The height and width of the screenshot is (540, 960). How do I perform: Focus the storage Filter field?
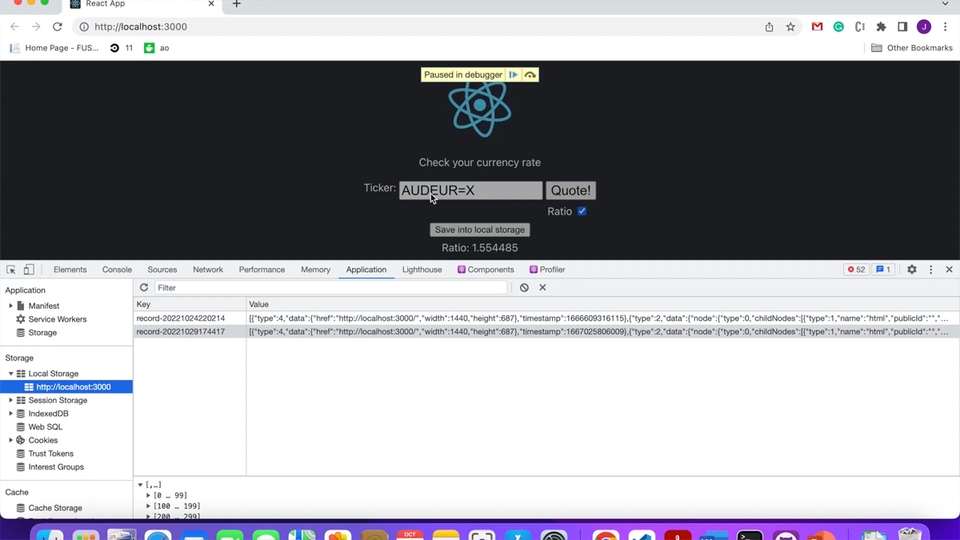331,288
